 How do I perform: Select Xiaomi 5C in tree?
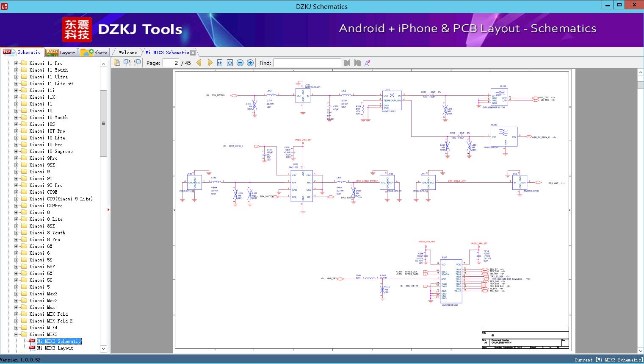tap(41, 280)
